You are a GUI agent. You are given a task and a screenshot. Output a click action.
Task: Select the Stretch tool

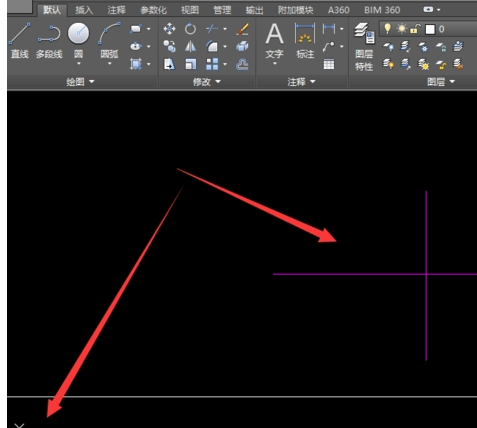pos(169,64)
